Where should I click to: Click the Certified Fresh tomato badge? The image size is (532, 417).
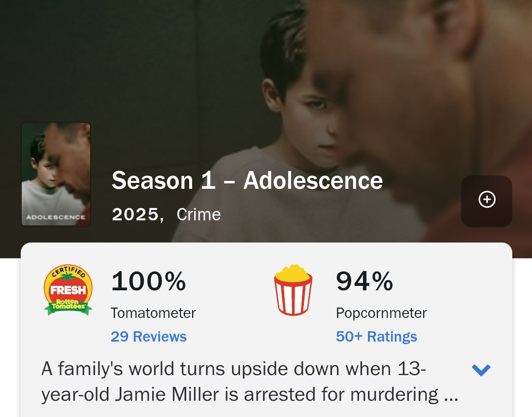[x=68, y=290]
